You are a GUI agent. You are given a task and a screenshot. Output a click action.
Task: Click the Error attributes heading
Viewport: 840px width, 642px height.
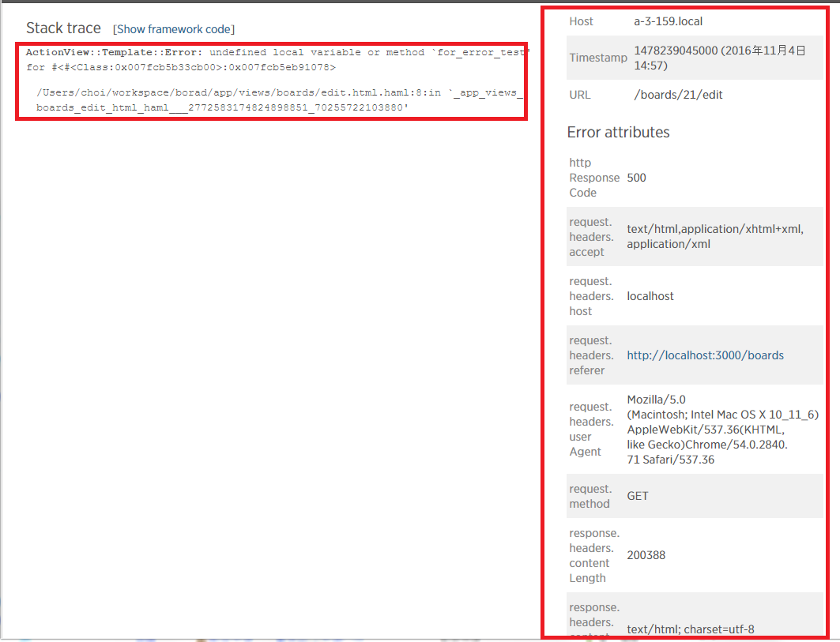coord(618,133)
